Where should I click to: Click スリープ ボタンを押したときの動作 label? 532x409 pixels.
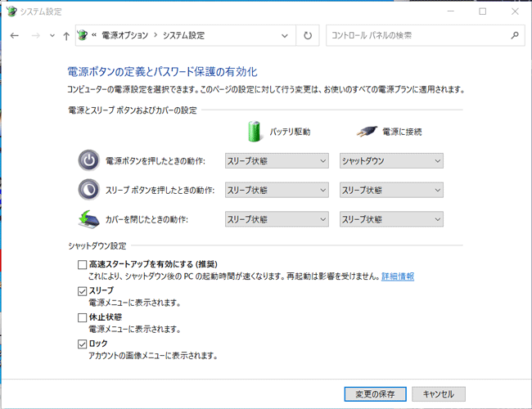tap(160, 190)
